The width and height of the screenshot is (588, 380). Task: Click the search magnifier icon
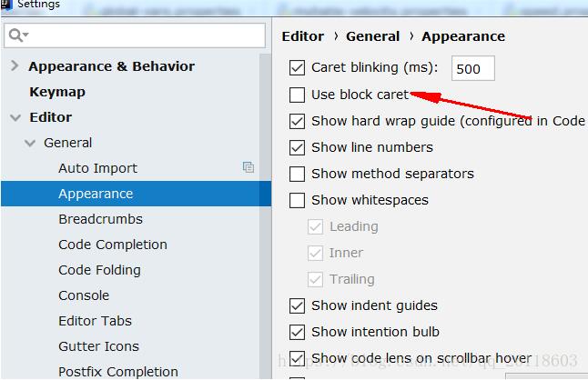[x=17, y=35]
